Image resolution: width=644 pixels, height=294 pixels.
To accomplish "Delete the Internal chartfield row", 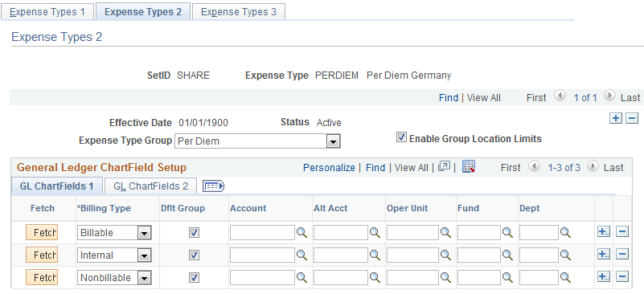I will pos(622,255).
